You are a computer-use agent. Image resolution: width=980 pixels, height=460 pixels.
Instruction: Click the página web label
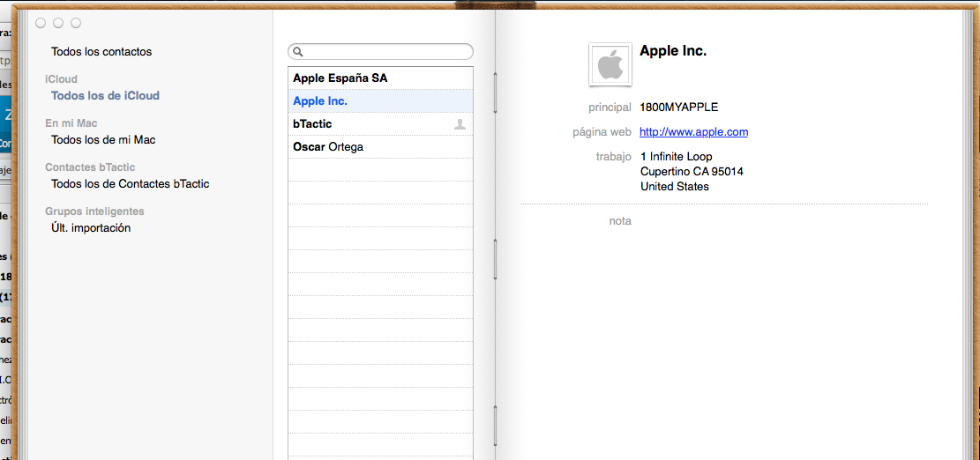[x=602, y=132]
